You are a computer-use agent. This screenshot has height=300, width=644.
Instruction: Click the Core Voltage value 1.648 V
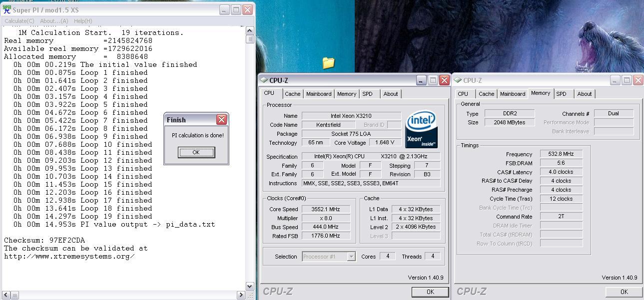coord(385,143)
